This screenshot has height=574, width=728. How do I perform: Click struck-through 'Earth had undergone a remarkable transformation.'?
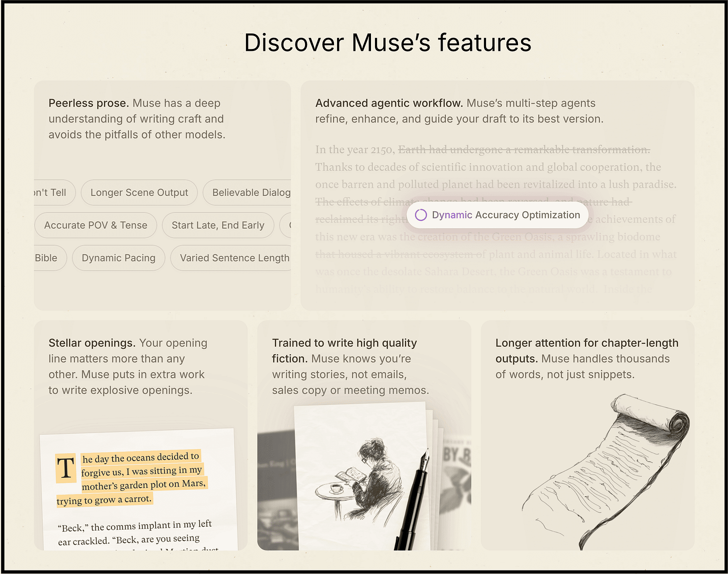(x=524, y=149)
